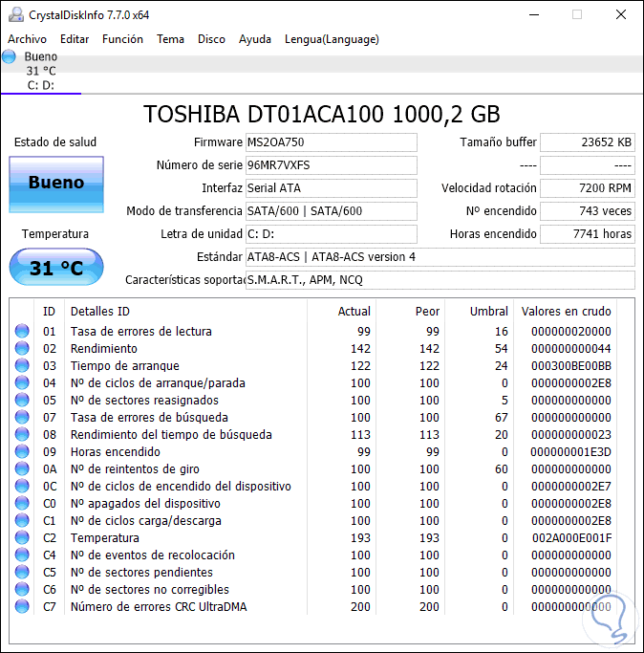Viewport: 644px width, 653px height.
Task: Click the status orb for Tiempo de arranque
Action: [22, 365]
